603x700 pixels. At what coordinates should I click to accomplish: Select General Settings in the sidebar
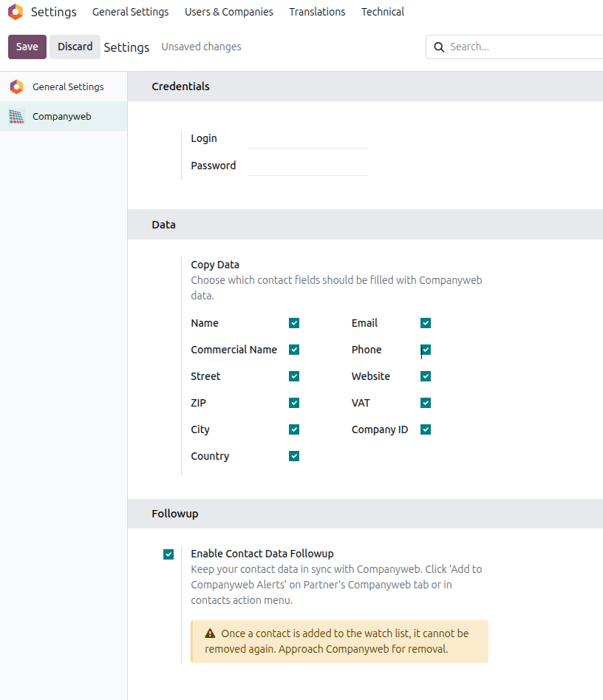pos(64,86)
